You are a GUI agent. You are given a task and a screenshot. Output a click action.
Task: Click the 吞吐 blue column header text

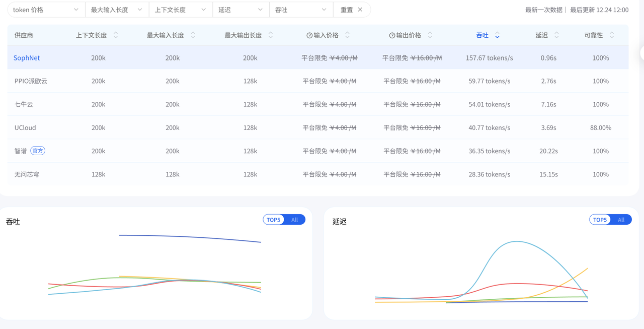482,35
